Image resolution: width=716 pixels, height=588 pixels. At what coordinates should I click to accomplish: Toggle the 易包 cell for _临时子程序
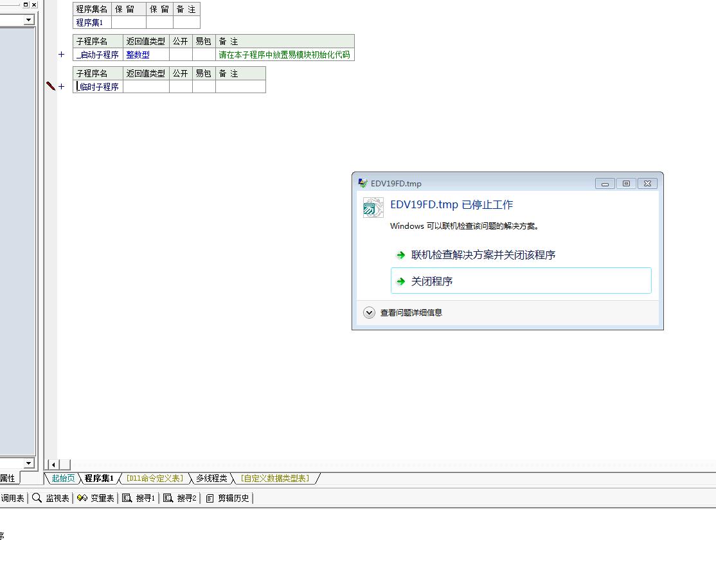click(x=204, y=86)
